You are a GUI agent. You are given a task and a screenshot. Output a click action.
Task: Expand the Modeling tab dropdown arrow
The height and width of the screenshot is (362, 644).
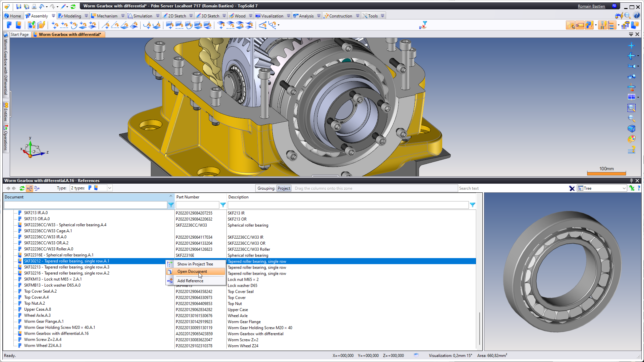[86, 16]
